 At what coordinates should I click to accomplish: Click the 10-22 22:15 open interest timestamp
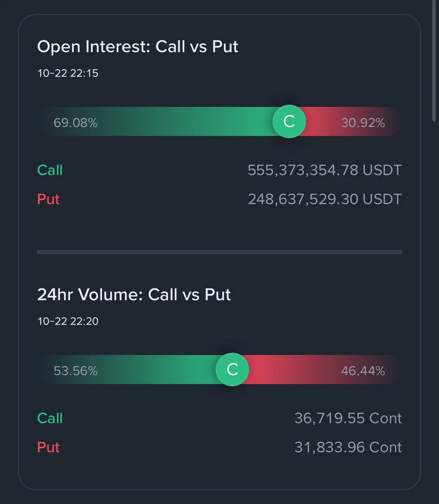[x=68, y=73]
